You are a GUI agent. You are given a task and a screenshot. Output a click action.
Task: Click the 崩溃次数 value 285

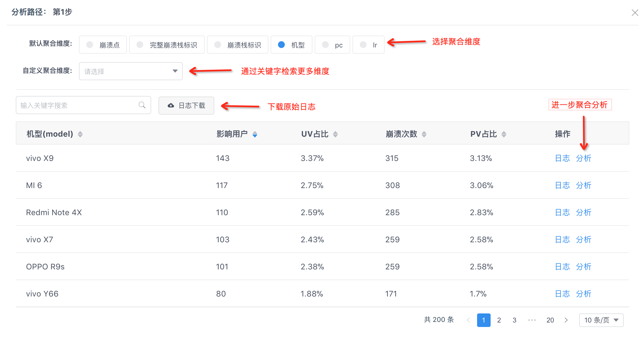392,212
